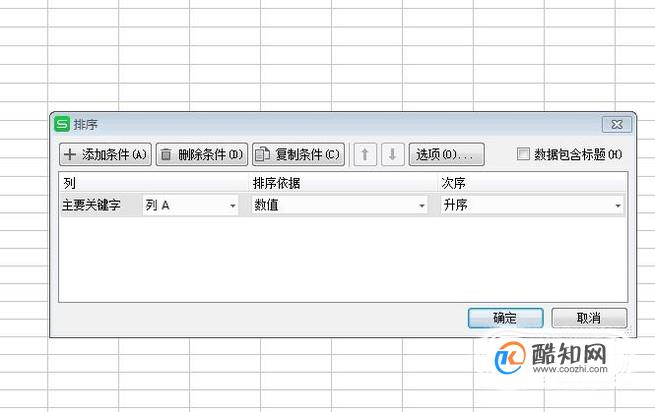Open the 列 A column dropdown
Screen dimensions: 655x412
(190, 205)
